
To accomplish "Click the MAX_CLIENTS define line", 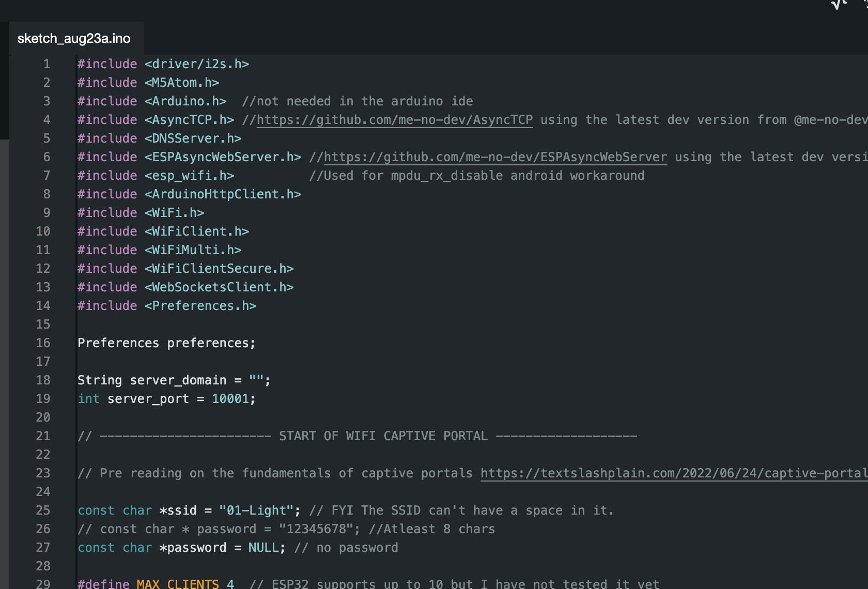I will tap(156, 584).
